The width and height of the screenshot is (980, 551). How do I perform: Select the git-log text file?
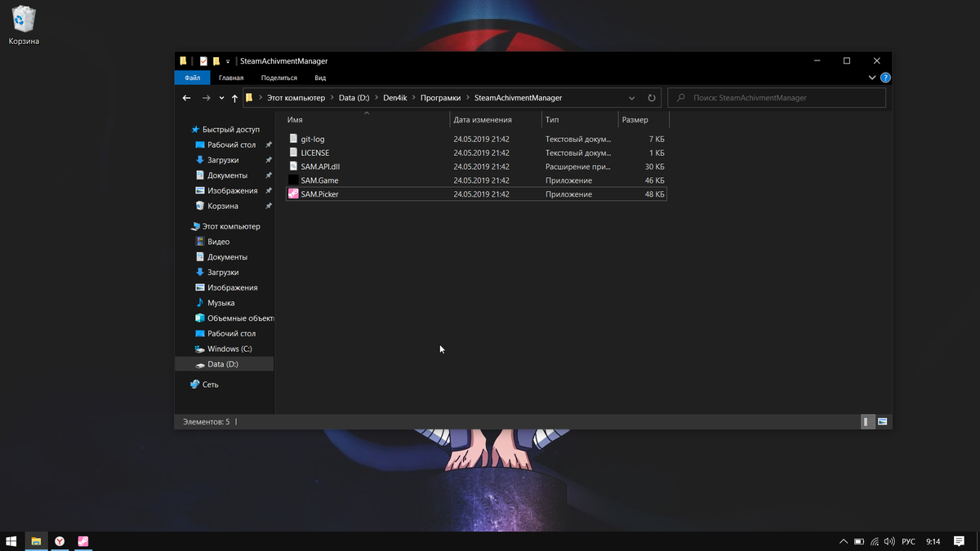476,139
